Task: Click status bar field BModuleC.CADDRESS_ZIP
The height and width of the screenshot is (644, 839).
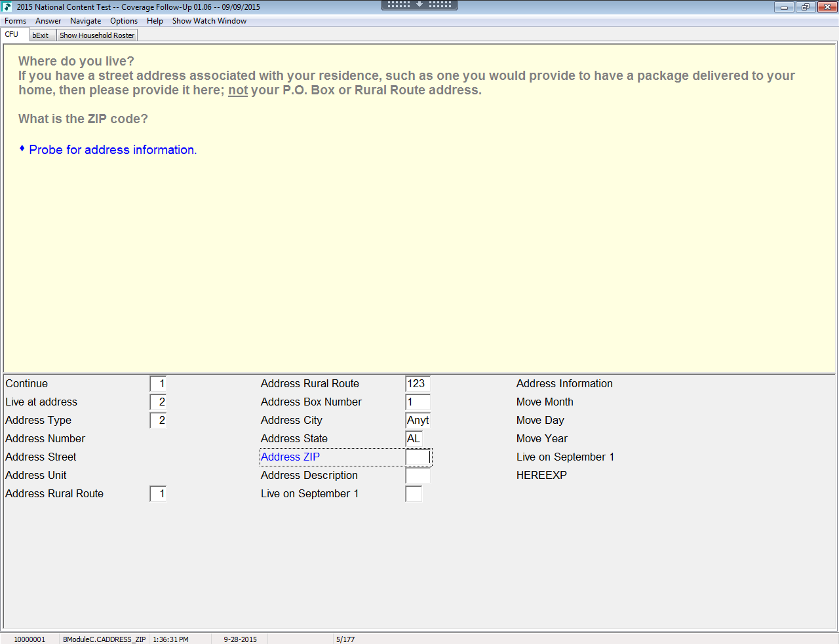Action: 104,639
